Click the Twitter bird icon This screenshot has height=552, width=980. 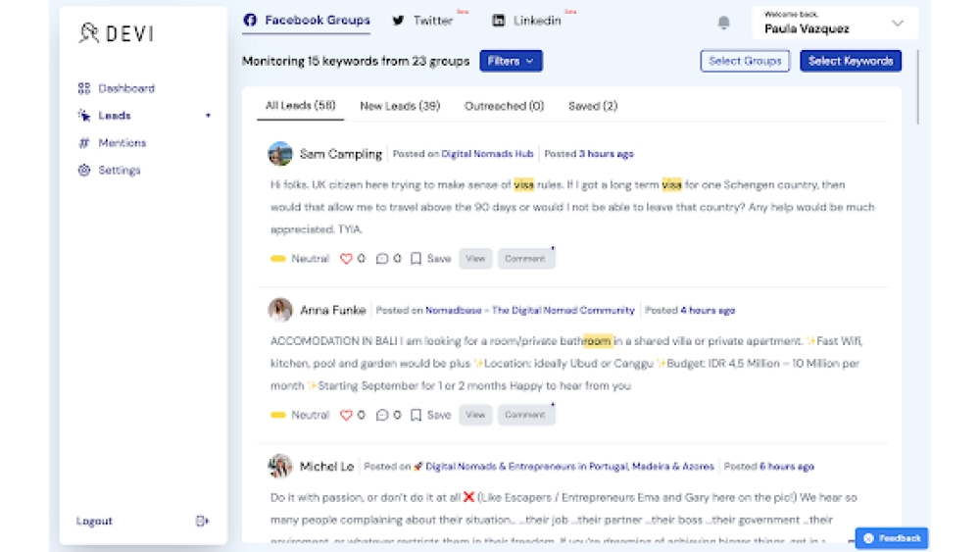[x=398, y=20]
